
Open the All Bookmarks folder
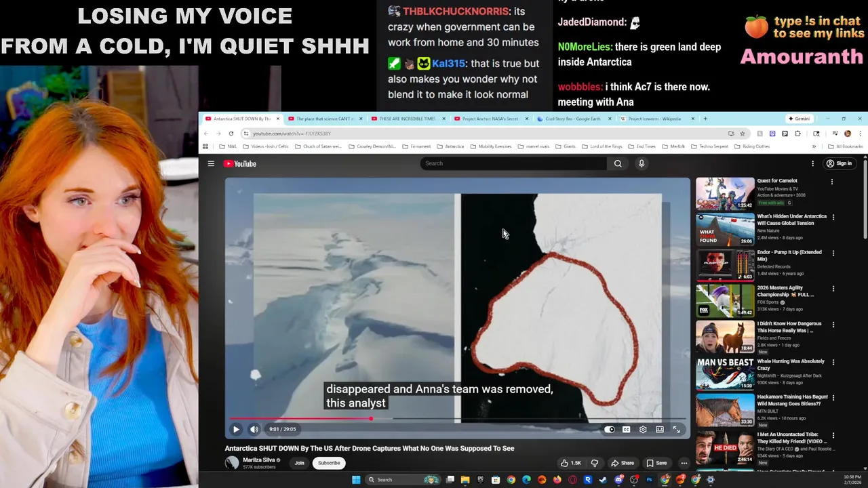845,146
